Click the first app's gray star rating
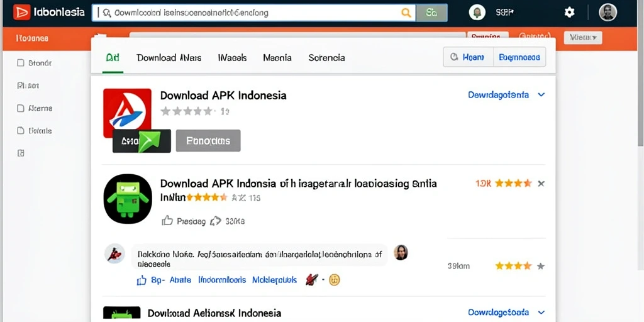644x322 pixels. (187, 111)
